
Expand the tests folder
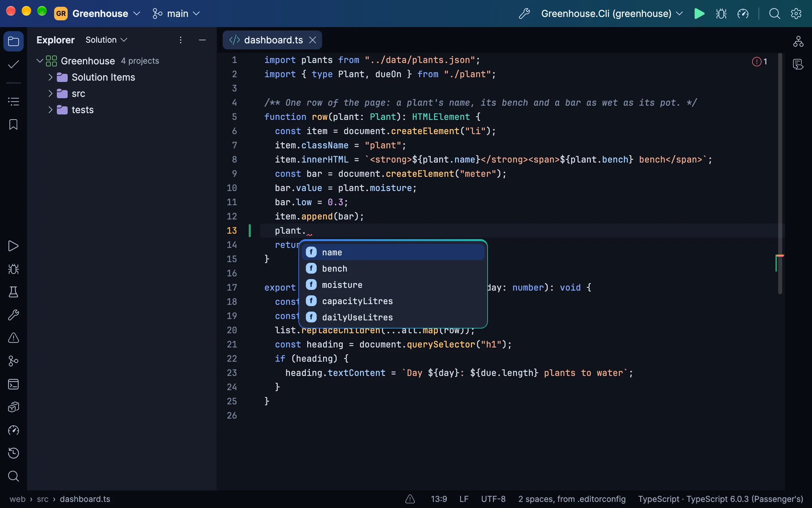50,110
